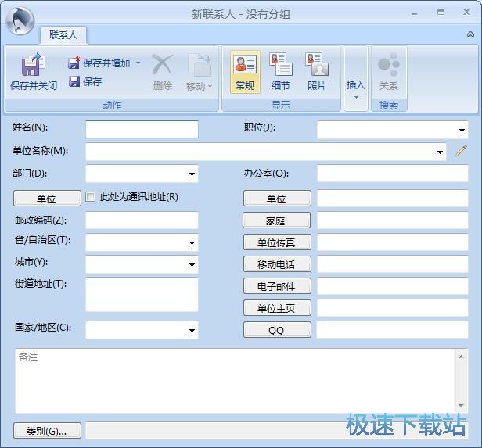Click into the Postal code (邮政编码) field

tap(142, 220)
